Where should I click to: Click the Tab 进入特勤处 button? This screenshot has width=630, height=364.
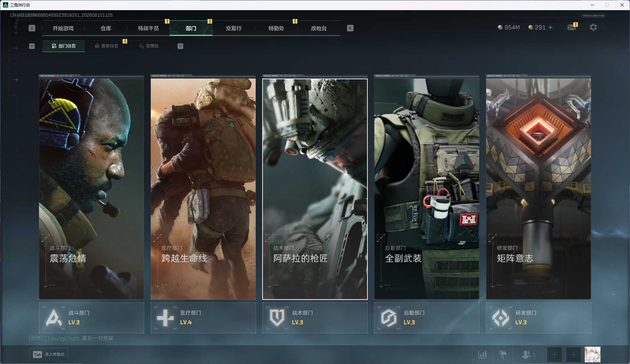49,355
